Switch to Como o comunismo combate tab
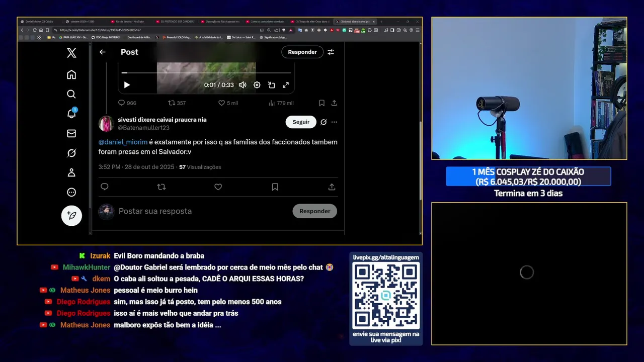This screenshot has width=644, height=362. click(265, 22)
